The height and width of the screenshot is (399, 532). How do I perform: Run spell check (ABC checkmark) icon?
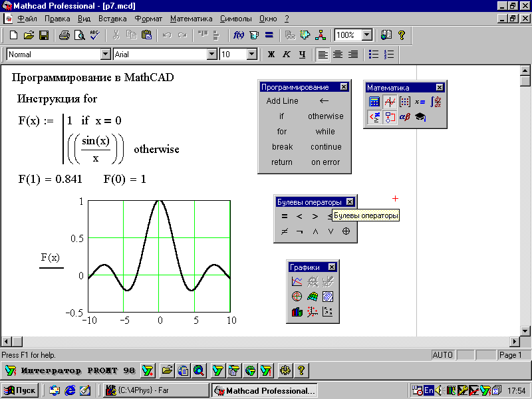click(x=95, y=35)
